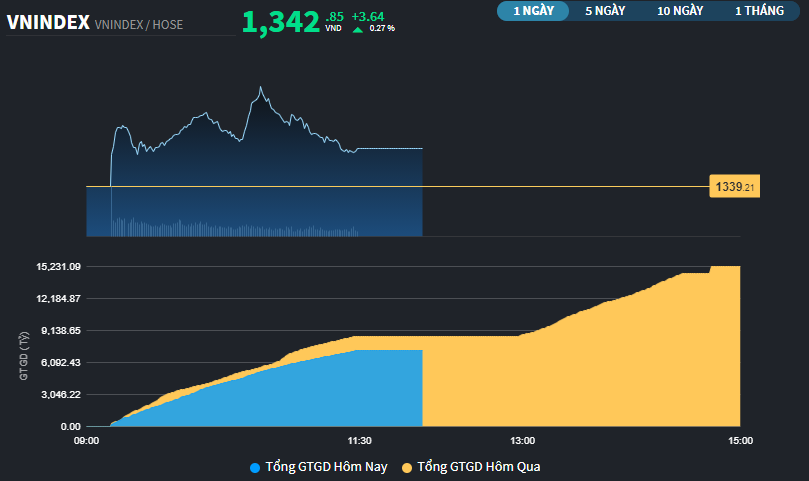Image resolution: width=809 pixels, height=481 pixels.
Task: Click the 11:30 time axis label
Action: (x=359, y=441)
